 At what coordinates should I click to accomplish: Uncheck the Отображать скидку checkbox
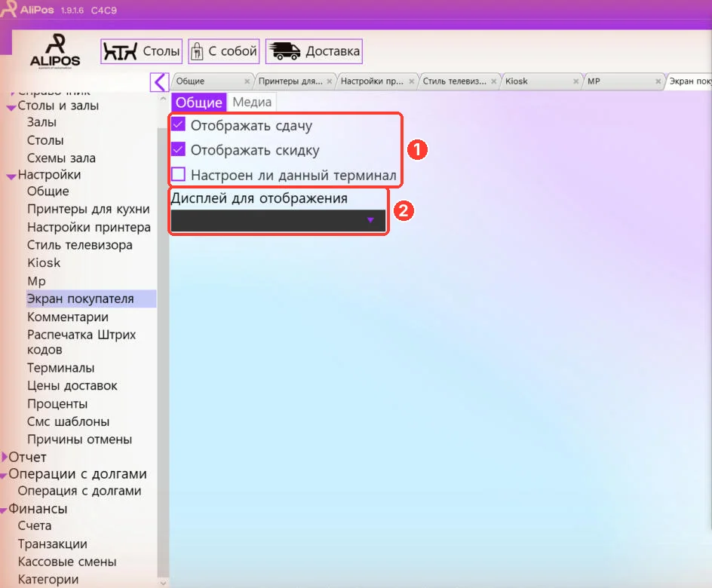click(179, 149)
